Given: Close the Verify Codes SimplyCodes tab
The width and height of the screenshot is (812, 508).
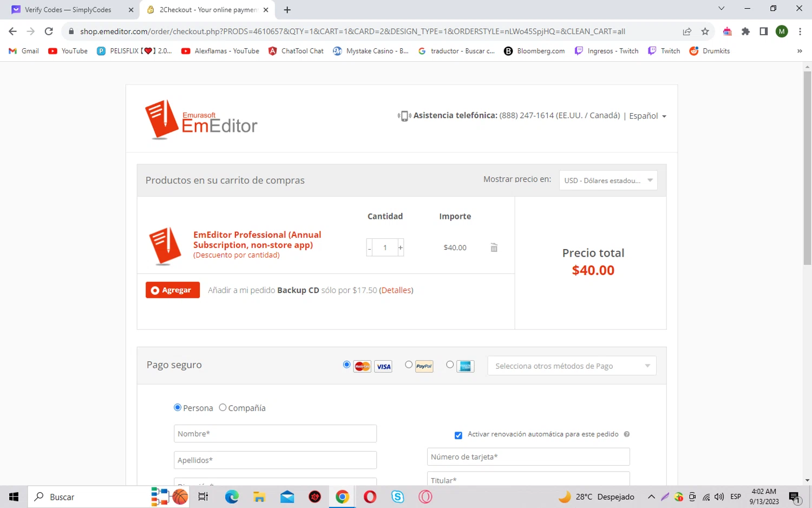Looking at the screenshot, I should 131,10.
